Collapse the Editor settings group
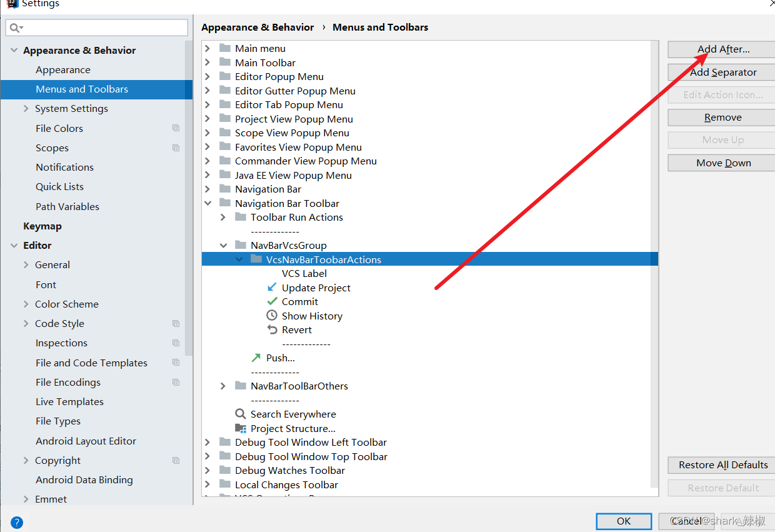This screenshot has height=532, width=775. [14, 245]
